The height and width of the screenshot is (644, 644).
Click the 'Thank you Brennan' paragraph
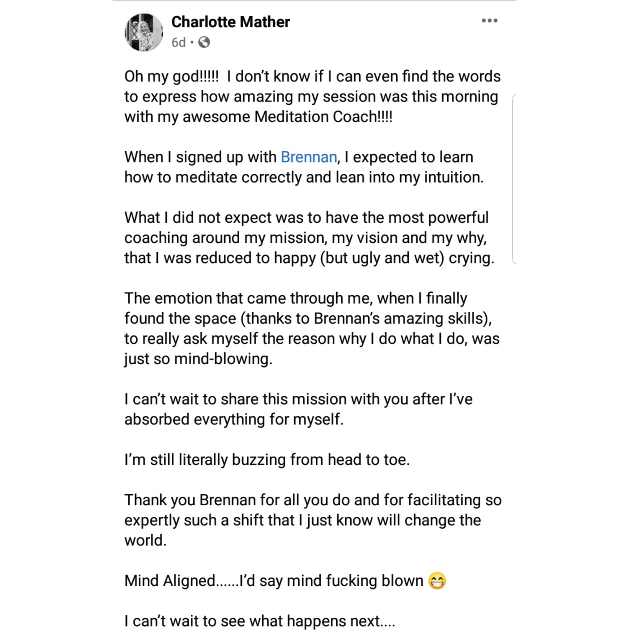pyautogui.click(x=313, y=520)
